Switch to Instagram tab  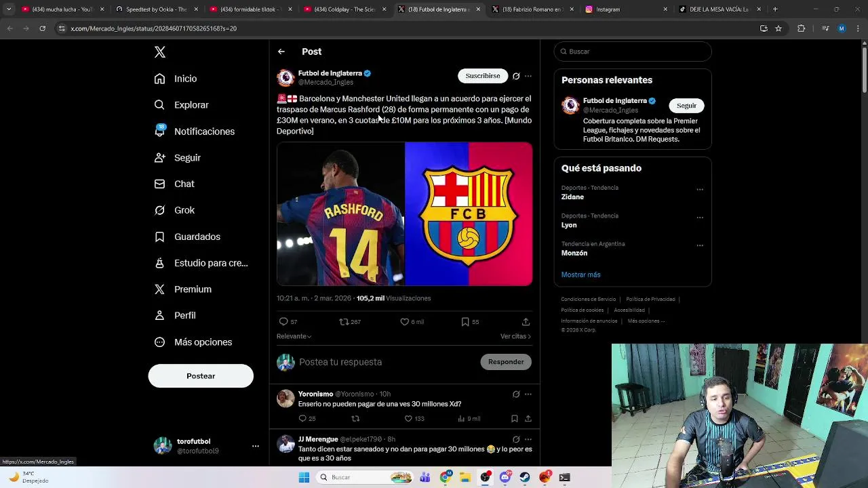click(x=627, y=9)
